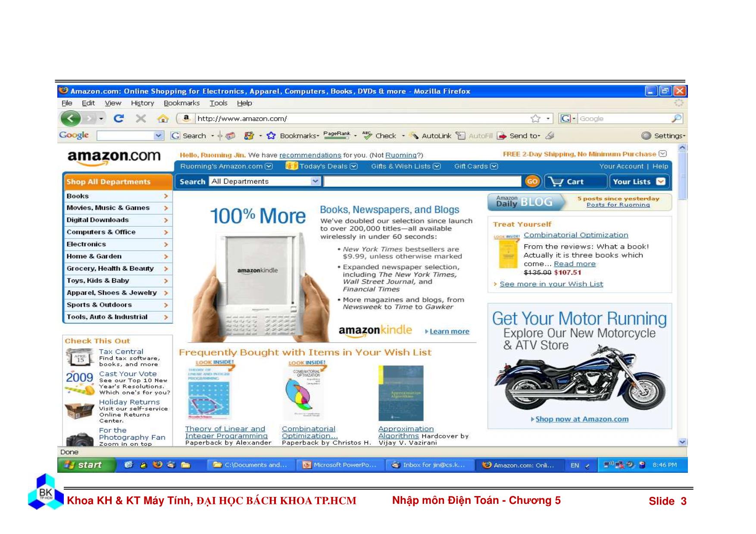756x534 pixels.
Task: Expand All Departments search dropdown
Action: 316,181
